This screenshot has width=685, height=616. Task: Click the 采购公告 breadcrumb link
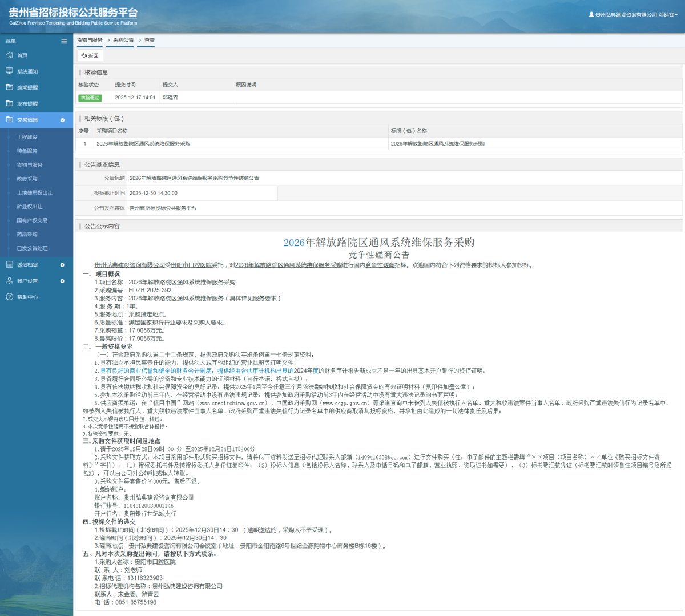click(x=123, y=40)
